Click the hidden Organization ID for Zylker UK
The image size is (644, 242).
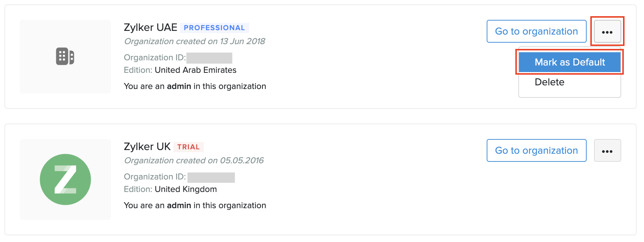click(x=211, y=177)
